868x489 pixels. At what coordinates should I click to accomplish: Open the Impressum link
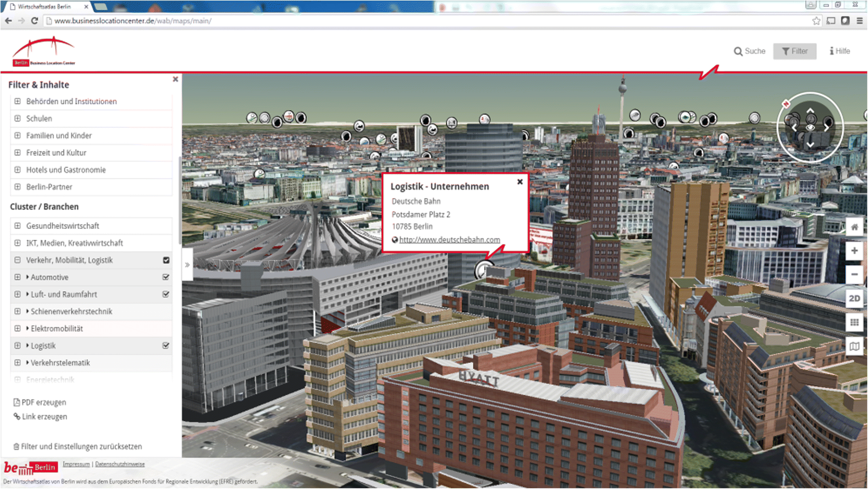[x=76, y=464]
